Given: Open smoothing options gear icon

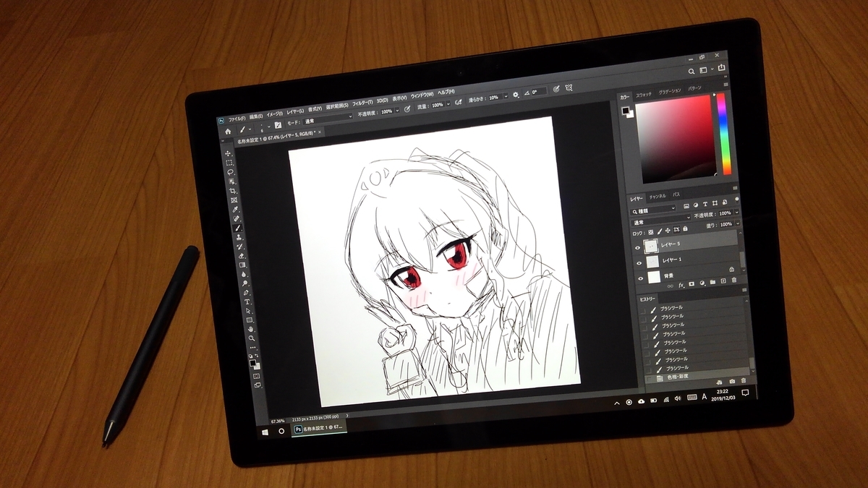Looking at the screenshot, I should (515, 95).
